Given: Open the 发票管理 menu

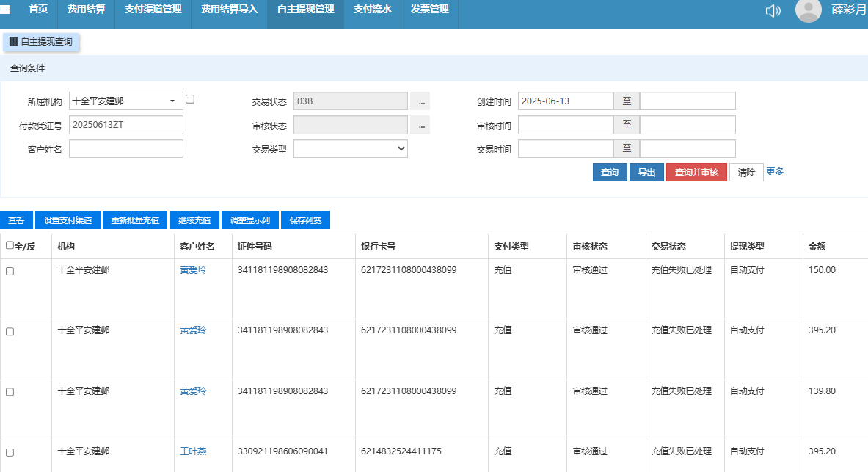Looking at the screenshot, I should 429,10.
